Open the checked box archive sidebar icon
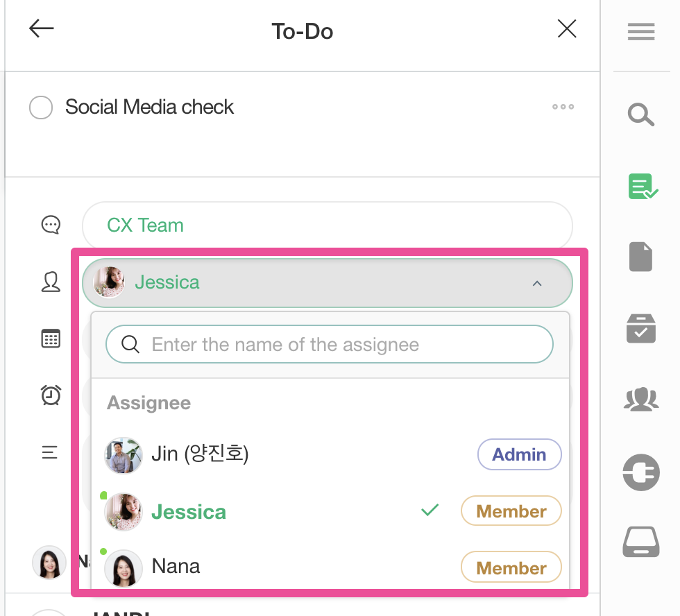This screenshot has width=680, height=616. tap(641, 329)
